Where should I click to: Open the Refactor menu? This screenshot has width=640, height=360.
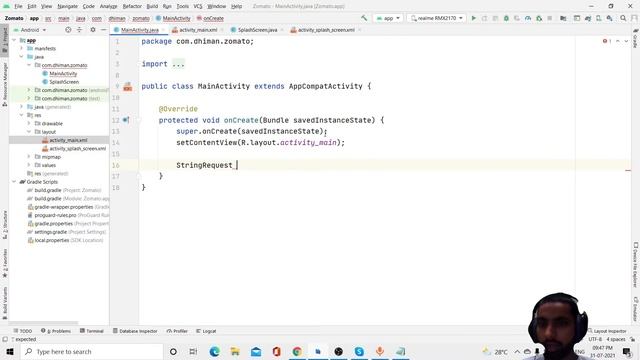132,6
